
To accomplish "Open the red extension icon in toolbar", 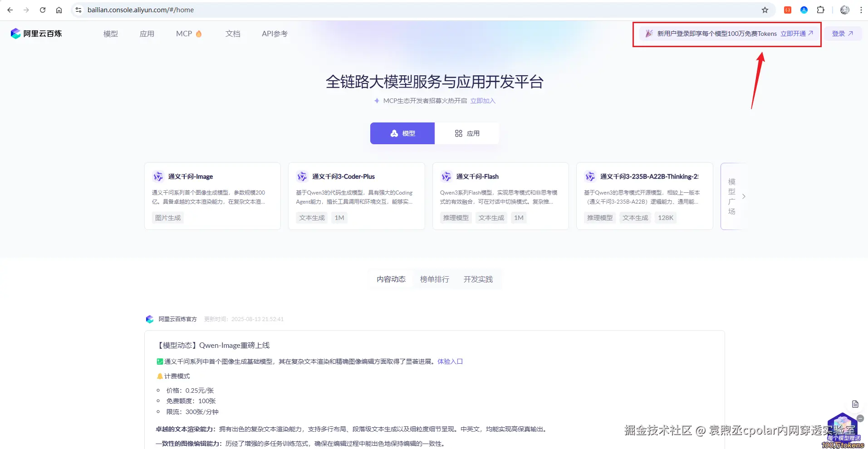I will coord(788,10).
